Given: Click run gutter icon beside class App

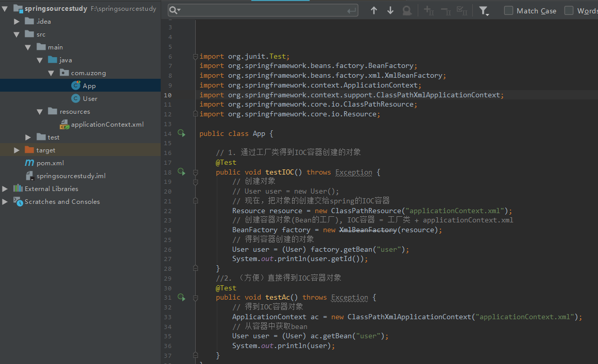Looking at the screenshot, I should click(181, 133).
